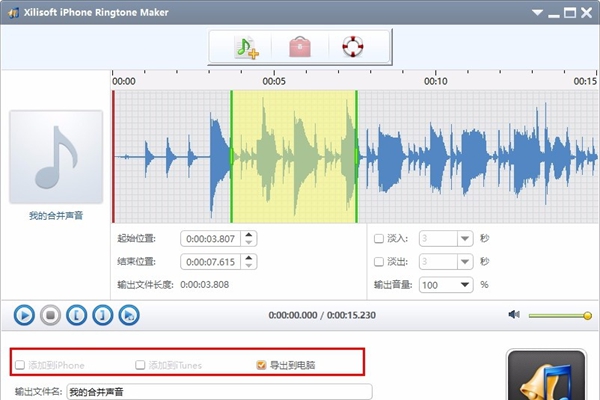Image resolution: width=600 pixels, height=400 pixels.
Task: Mute audio using the speaker icon
Action: pos(514,315)
